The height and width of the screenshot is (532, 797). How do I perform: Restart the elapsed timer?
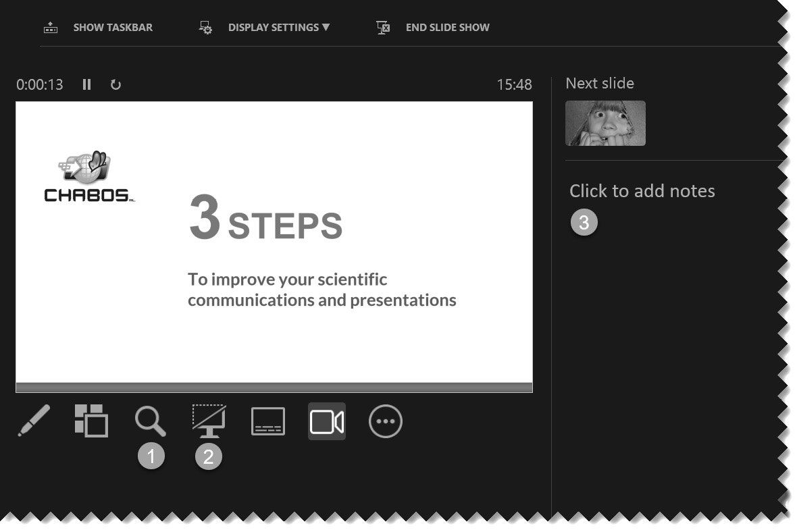(116, 84)
